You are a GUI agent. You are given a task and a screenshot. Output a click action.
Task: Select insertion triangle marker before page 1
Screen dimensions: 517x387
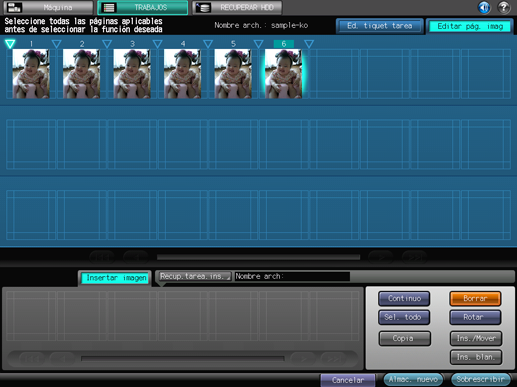(10, 44)
